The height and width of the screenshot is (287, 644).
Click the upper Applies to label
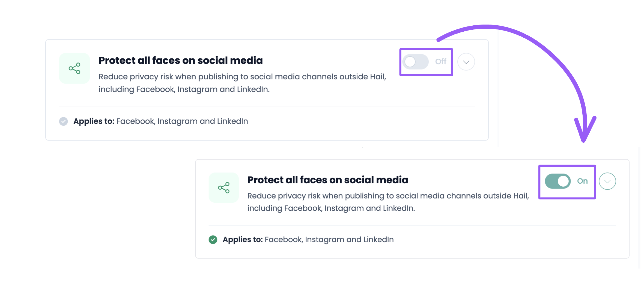pos(94,121)
